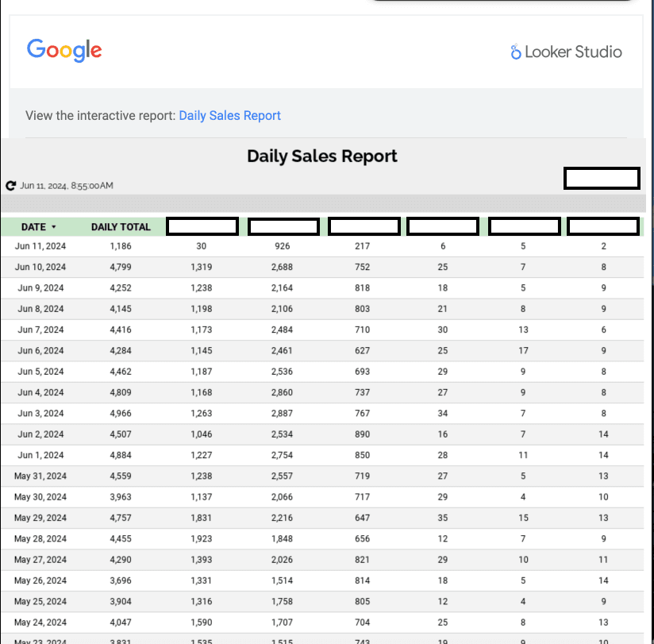
Task: Click the value 818 in Jun 9 row
Action: [363, 288]
